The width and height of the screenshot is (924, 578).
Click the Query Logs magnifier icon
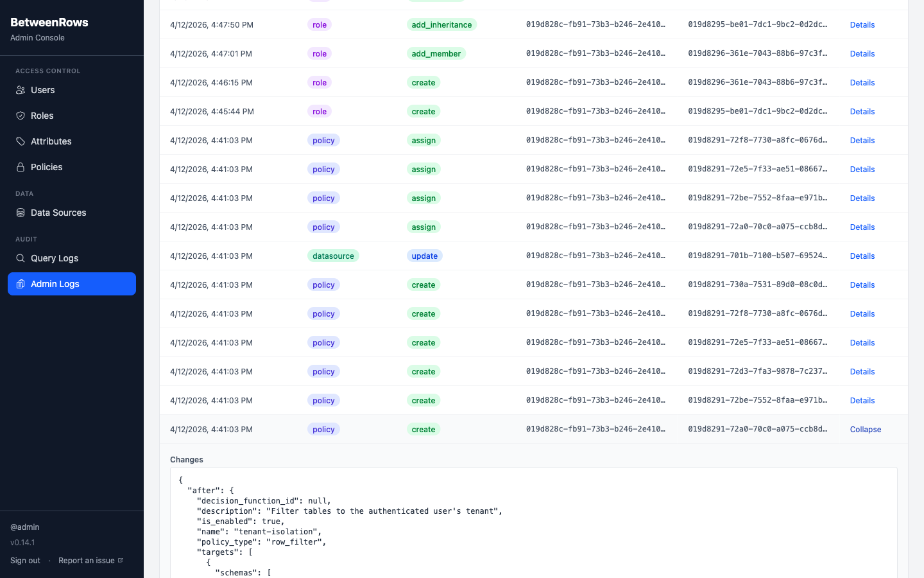pos(20,258)
